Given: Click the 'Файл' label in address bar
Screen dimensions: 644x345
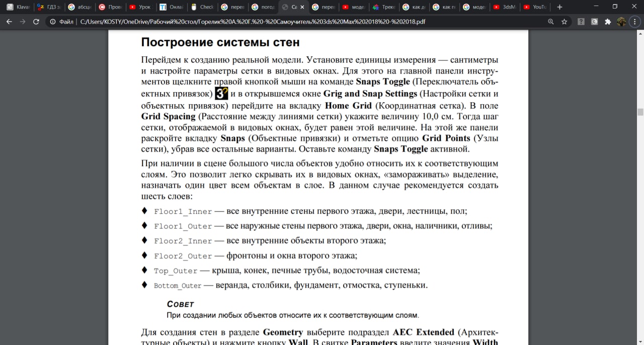Looking at the screenshot, I should click(66, 22).
